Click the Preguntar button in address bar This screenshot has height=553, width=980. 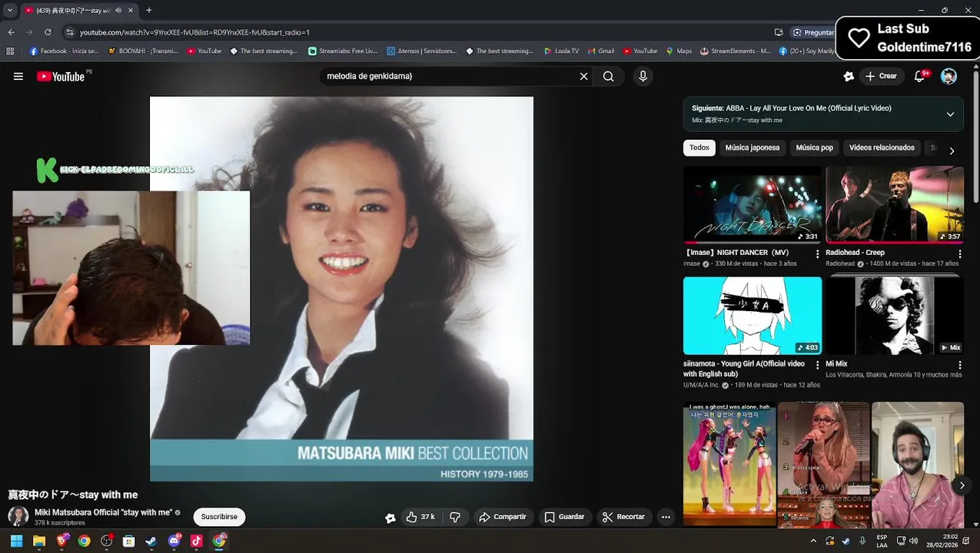[814, 32]
